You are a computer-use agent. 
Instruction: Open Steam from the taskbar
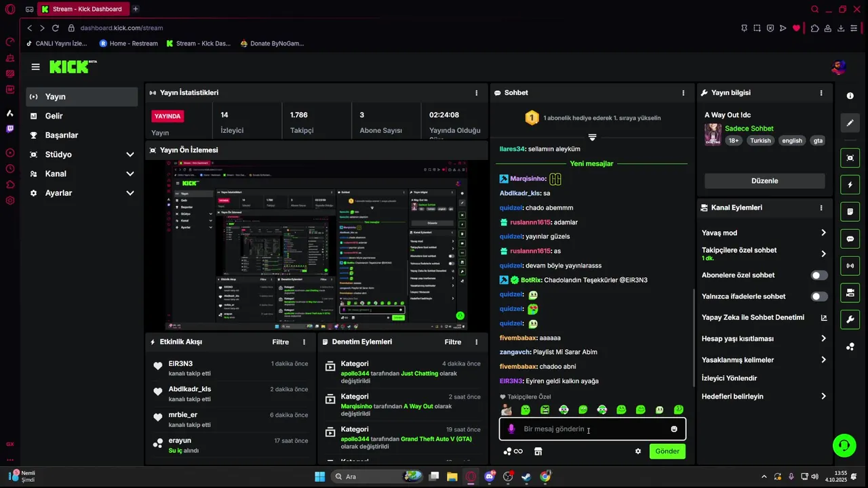click(526, 476)
